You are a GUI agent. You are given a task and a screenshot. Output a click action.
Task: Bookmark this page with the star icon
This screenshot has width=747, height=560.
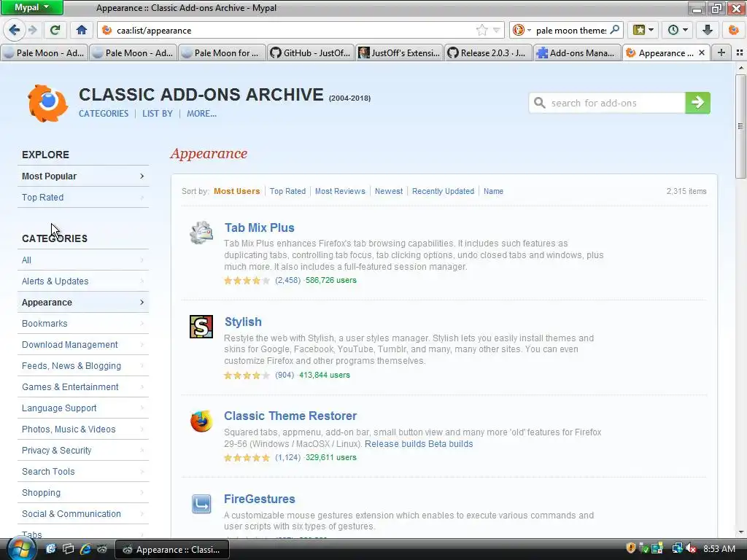(482, 30)
